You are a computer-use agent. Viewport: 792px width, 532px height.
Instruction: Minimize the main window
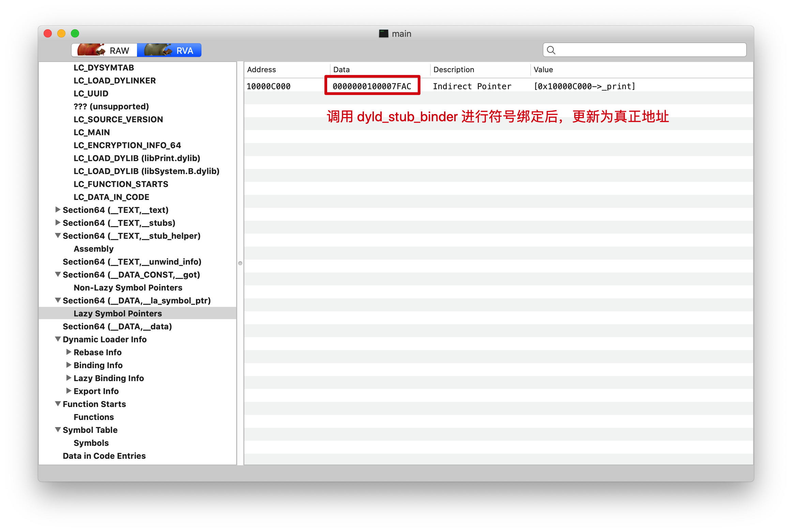[61, 33]
